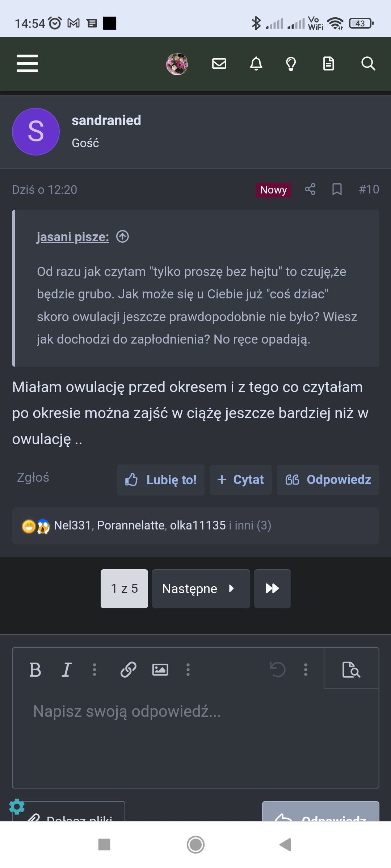Screen dimensions: 391x868
Task: Click the Lubię to! button
Action: click(x=161, y=480)
